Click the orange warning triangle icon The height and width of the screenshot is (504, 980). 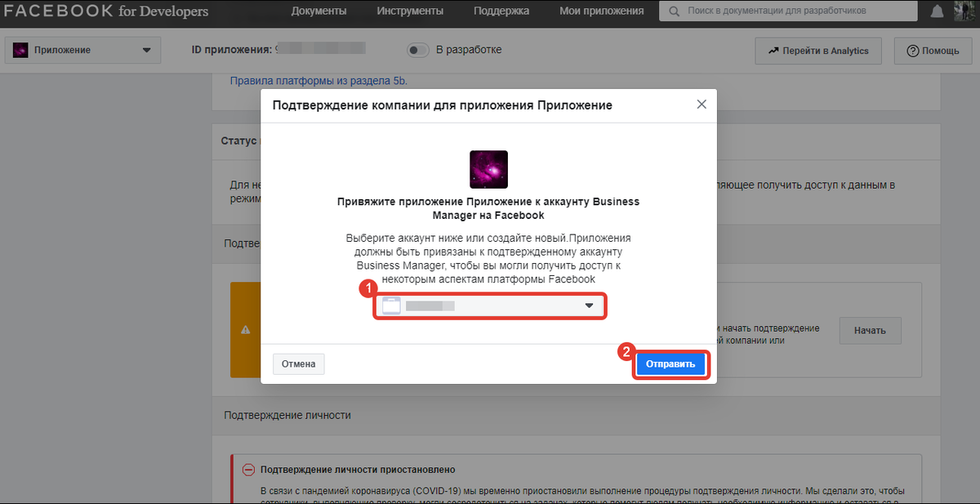coord(245,330)
